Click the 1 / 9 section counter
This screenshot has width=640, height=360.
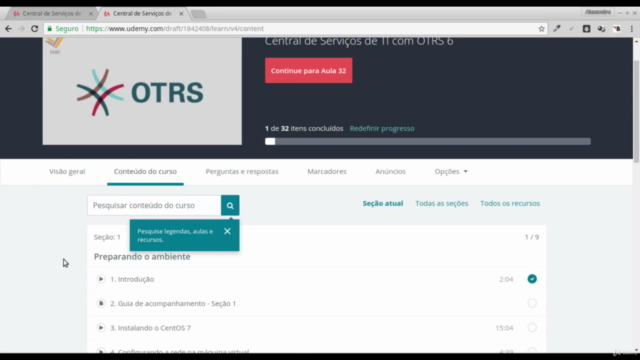click(x=532, y=237)
